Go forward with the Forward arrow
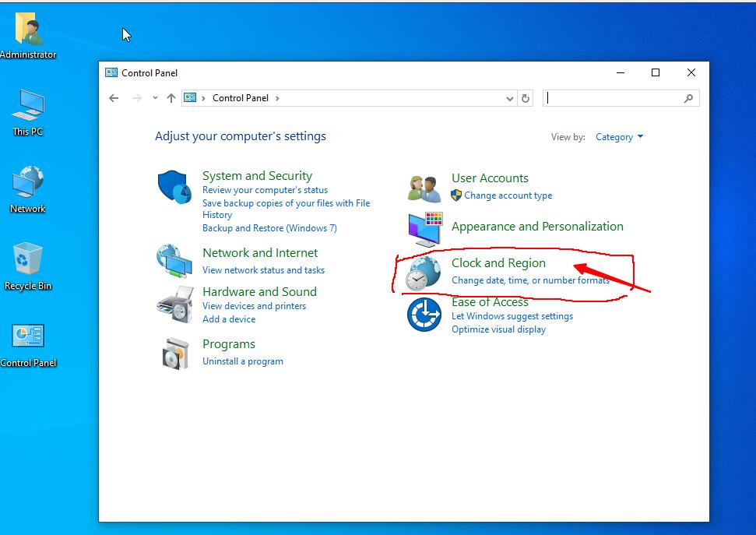Image resolution: width=756 pixels, height=535 pixels. pos(137,98)
